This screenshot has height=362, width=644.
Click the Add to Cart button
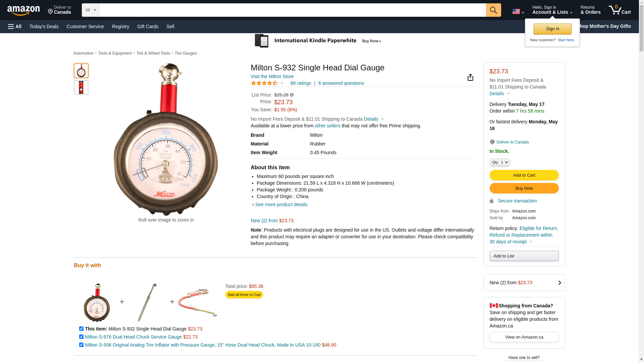tap(524, 175)
